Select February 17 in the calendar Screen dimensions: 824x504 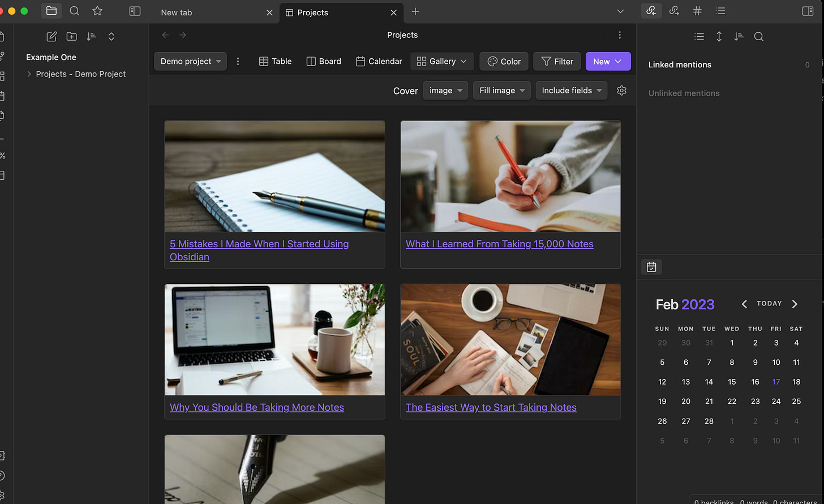(776, 382)
